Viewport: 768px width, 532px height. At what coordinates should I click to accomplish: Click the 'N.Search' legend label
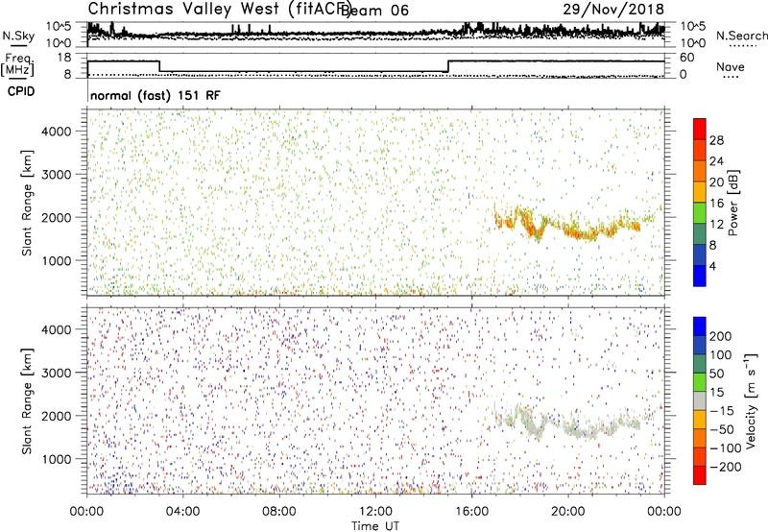[x=741, y=36]
